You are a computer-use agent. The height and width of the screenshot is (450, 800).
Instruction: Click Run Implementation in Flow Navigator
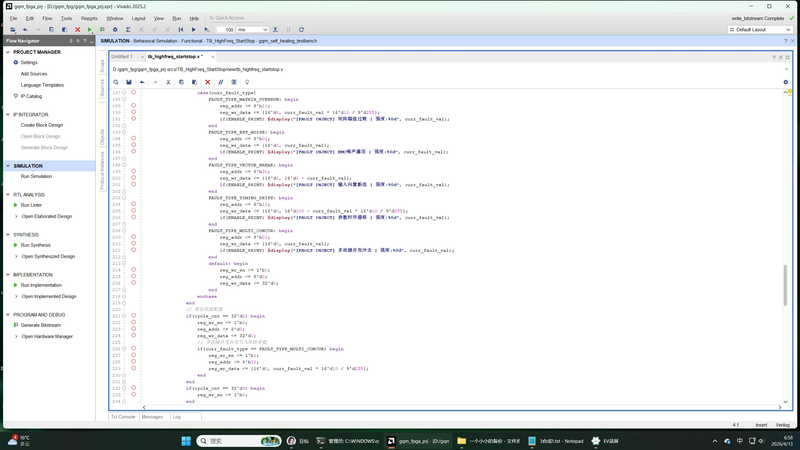point(41,285)
